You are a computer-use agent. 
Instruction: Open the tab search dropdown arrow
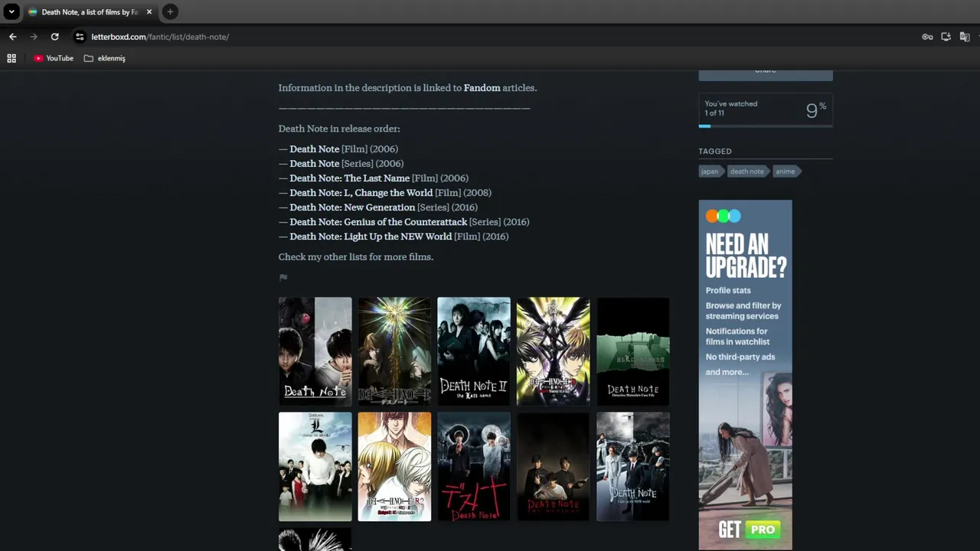(x=11, y=11)
